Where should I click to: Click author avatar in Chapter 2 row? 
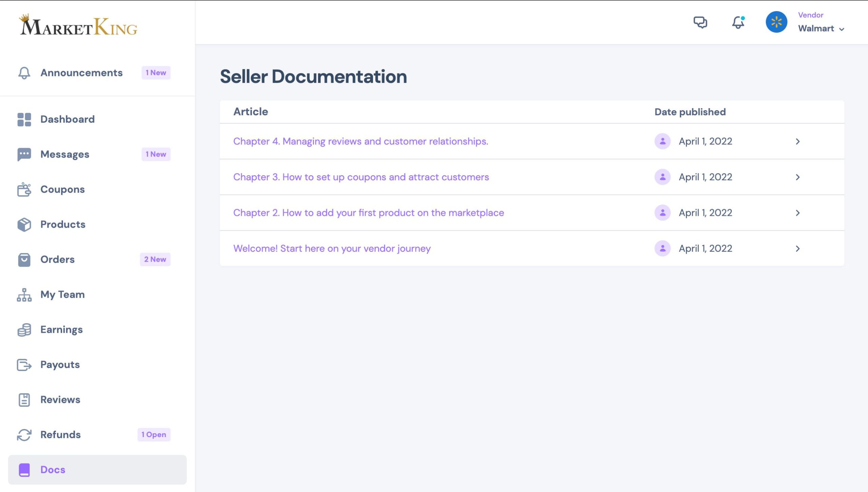point(663,213)
